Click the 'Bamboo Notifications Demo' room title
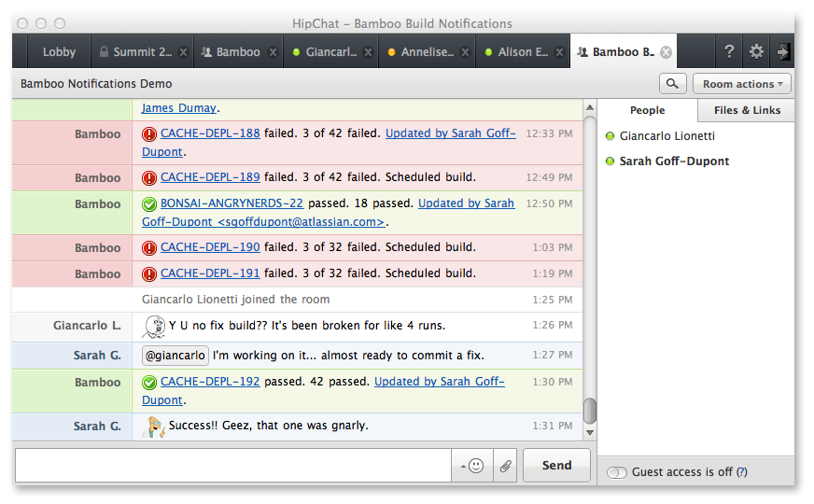The height and width of the screenshot is (504, 814). pos(96,84)
